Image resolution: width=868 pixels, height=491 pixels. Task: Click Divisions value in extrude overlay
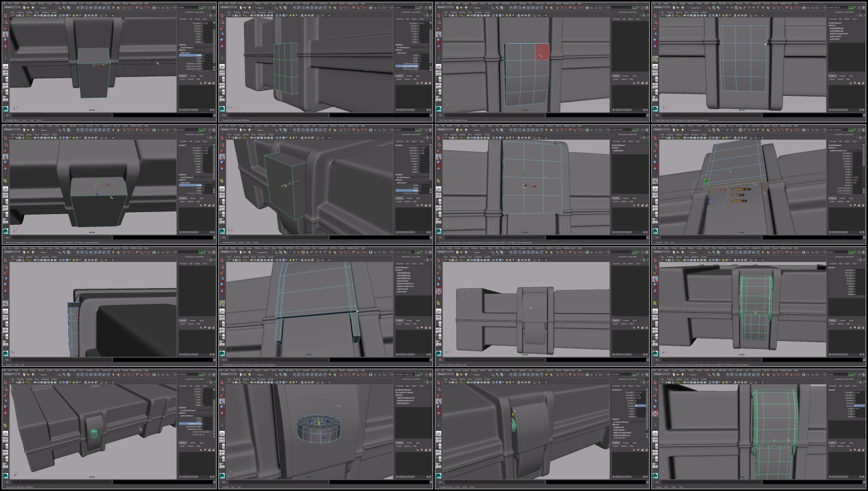pos(744,201)
